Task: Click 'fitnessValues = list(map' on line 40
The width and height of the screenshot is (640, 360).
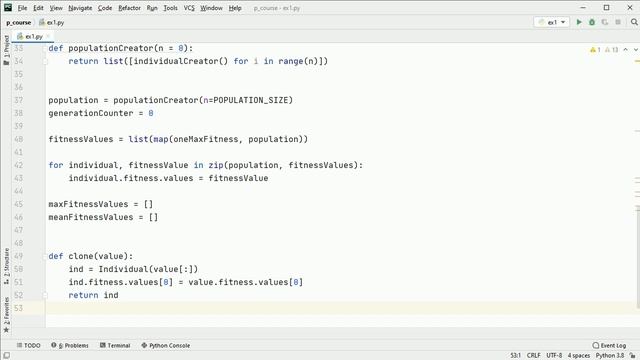Action: 108,140
